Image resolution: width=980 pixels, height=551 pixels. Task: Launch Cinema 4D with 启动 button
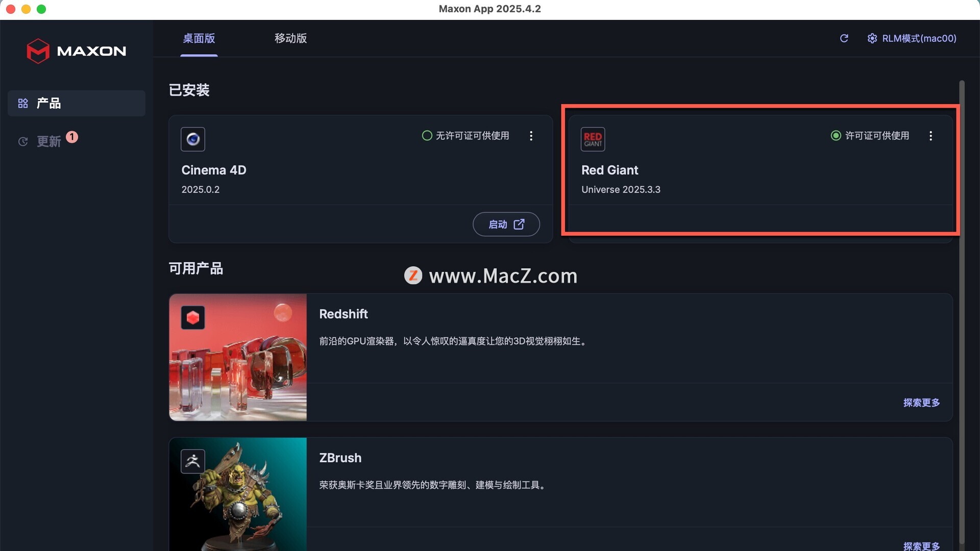tap(506, 224)
